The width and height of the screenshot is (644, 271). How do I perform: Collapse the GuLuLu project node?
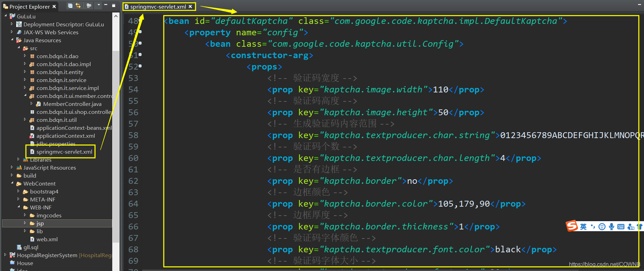point(6,16)
